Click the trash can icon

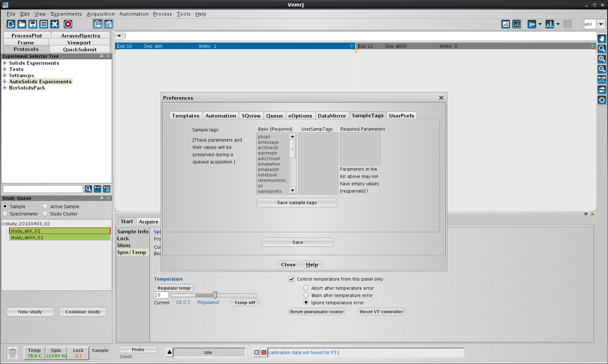[13, 353]
